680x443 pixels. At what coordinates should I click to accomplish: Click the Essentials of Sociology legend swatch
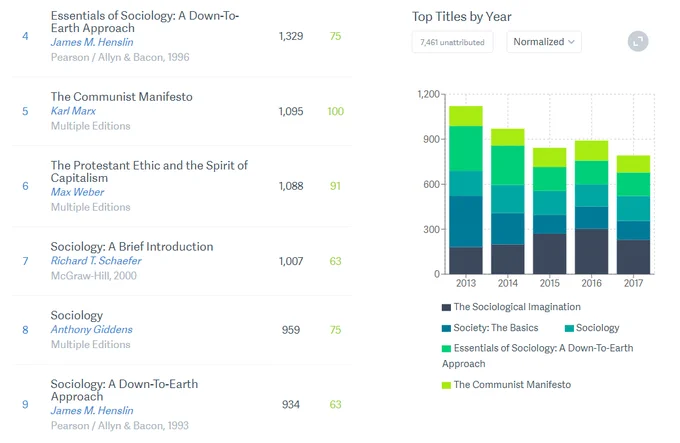click(446, 349)
